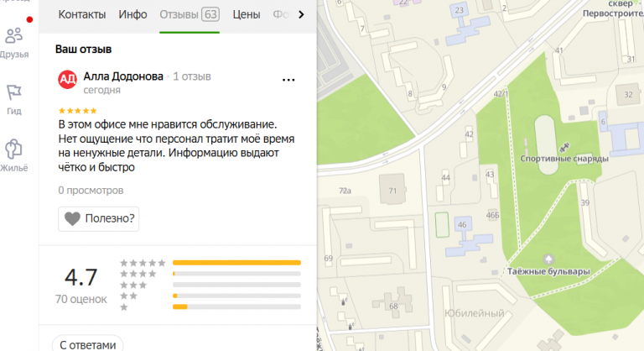This screenshot has width=644, height=351.
Task: Filter reviews by one-star rating bar
Action: 236,306
